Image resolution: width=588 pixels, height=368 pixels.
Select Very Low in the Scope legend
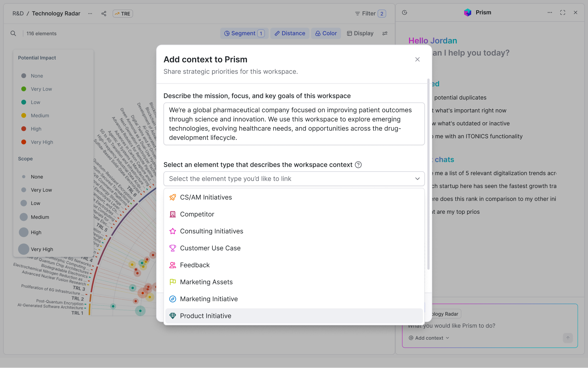tap(36, 190)
